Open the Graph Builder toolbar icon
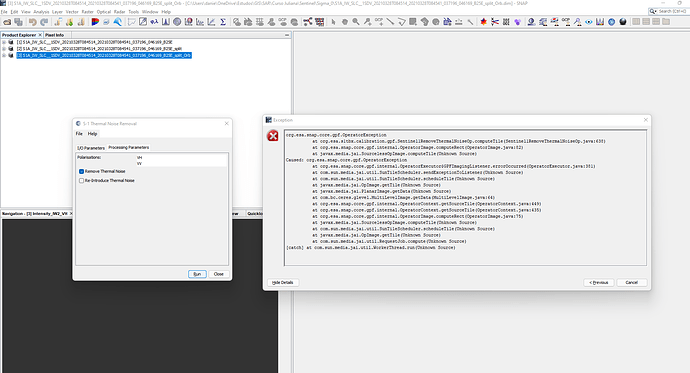 (x=308, y=22)
